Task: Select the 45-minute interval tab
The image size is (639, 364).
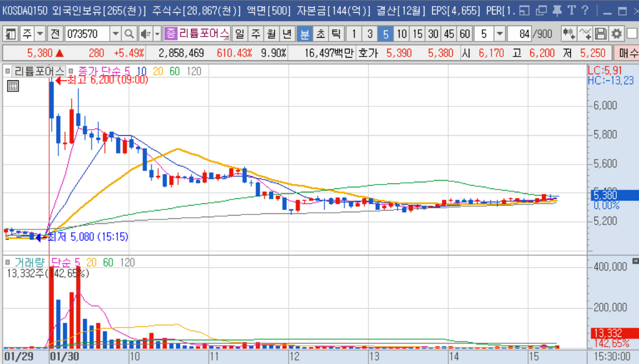Action: click(x=449, y=34)
